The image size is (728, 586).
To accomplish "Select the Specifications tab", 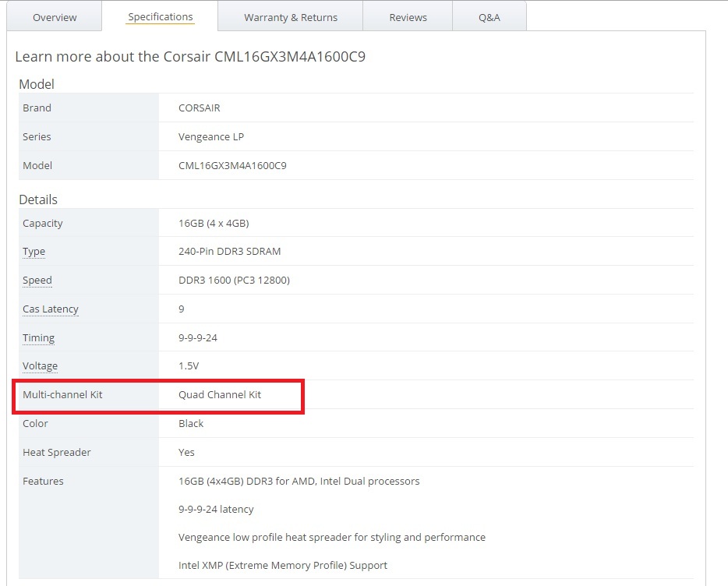I will click(x=161, y=16).
